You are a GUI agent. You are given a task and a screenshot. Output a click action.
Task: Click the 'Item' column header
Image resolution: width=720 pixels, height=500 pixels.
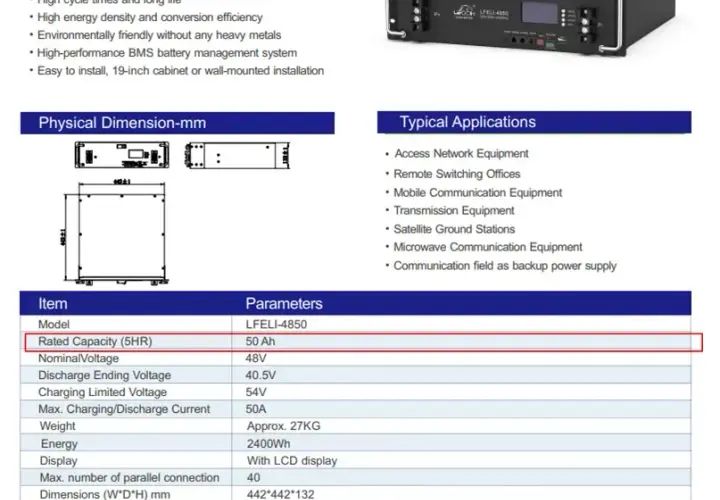[53, 303]
